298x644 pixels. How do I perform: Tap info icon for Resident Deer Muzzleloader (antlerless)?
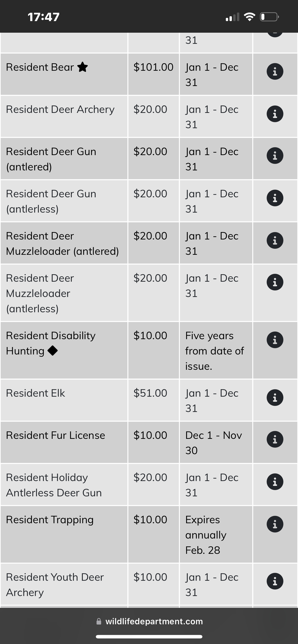tap(275, 282)
